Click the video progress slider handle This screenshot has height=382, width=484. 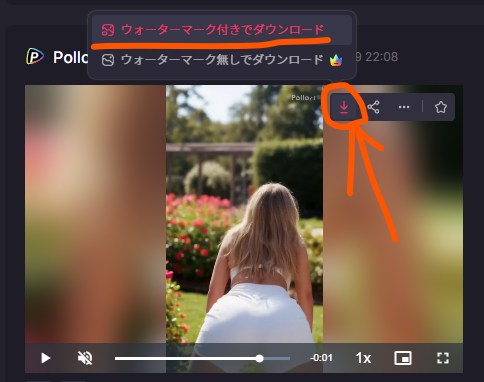pyautogui.click(x=259, y=358)
